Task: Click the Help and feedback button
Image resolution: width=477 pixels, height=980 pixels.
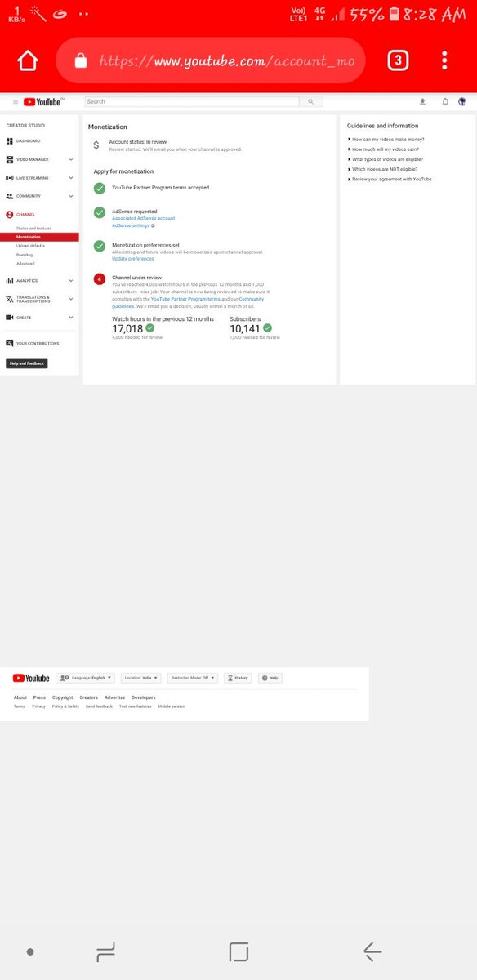Action: (x=27, y=363)
